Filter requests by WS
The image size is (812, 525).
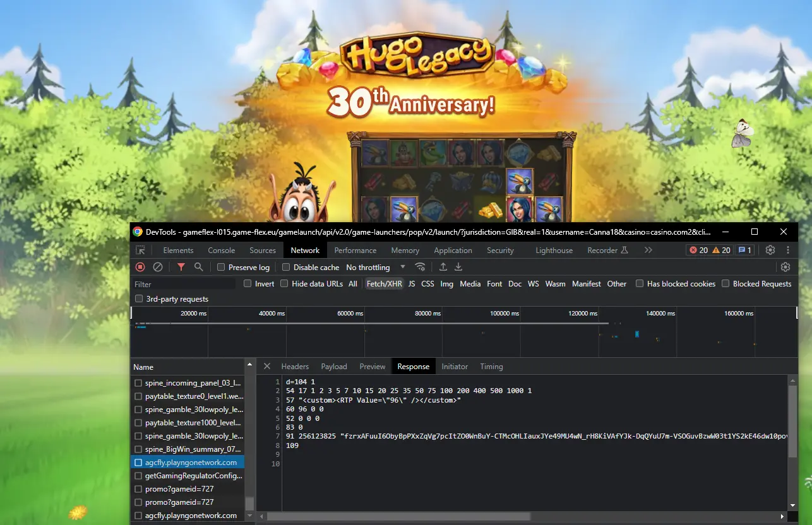534,284
